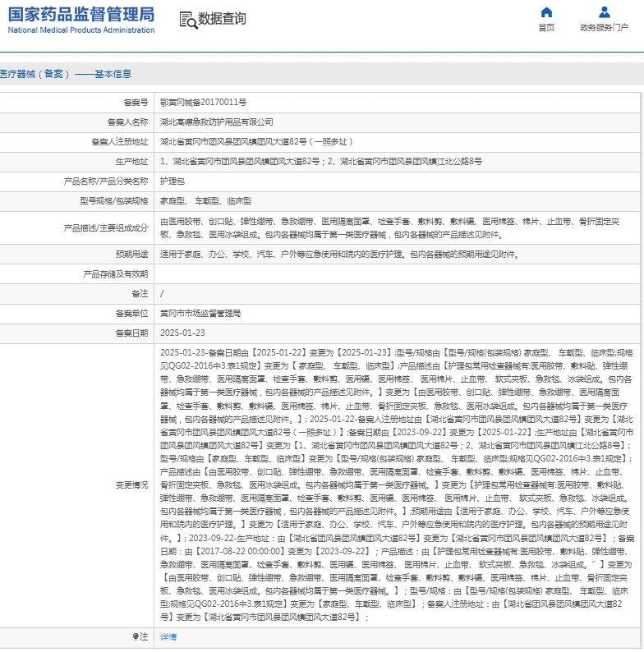
Task: Open the 详情 link
Action: click(x=168, y=636)
